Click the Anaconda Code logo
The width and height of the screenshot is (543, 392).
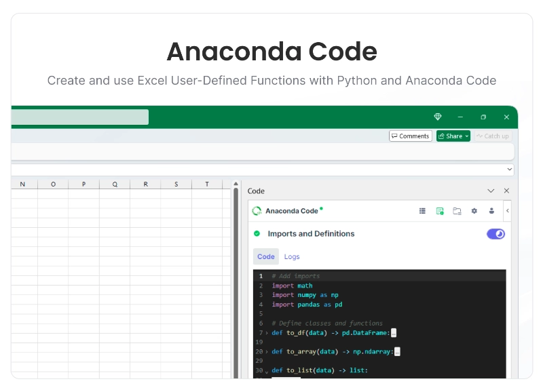257,211
